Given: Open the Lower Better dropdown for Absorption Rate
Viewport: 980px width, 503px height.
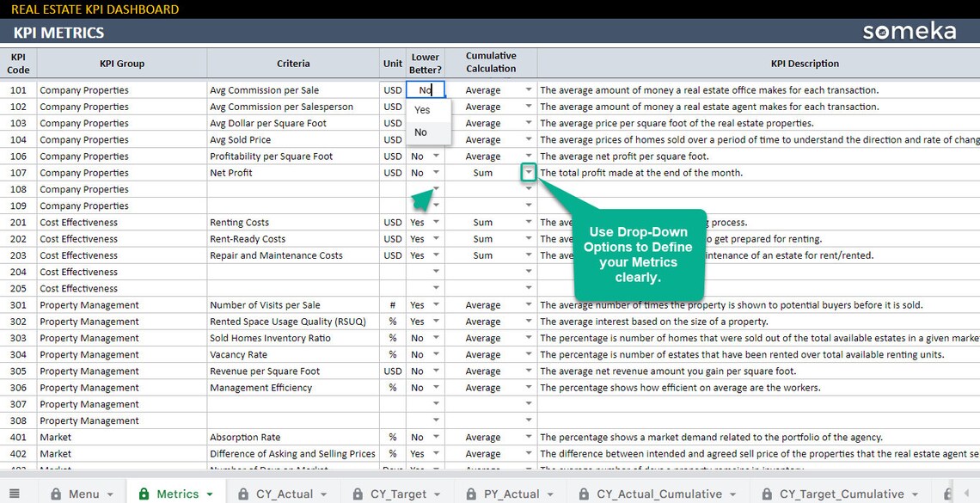Looking at the screenshot, I should click(x=436, y=437).
